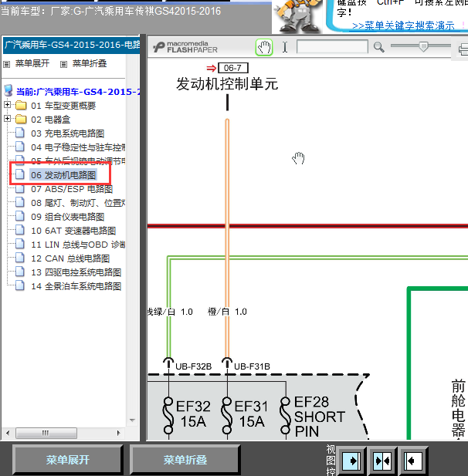Click 发动机控制单元 diagram title
468x476 pixels.
click(227, 84)
